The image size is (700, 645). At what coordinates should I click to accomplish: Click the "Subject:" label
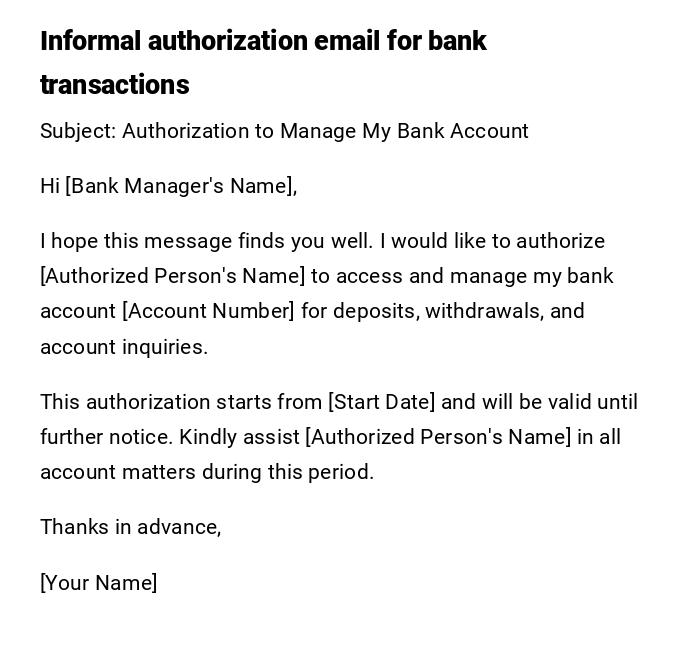coord(78,131)
